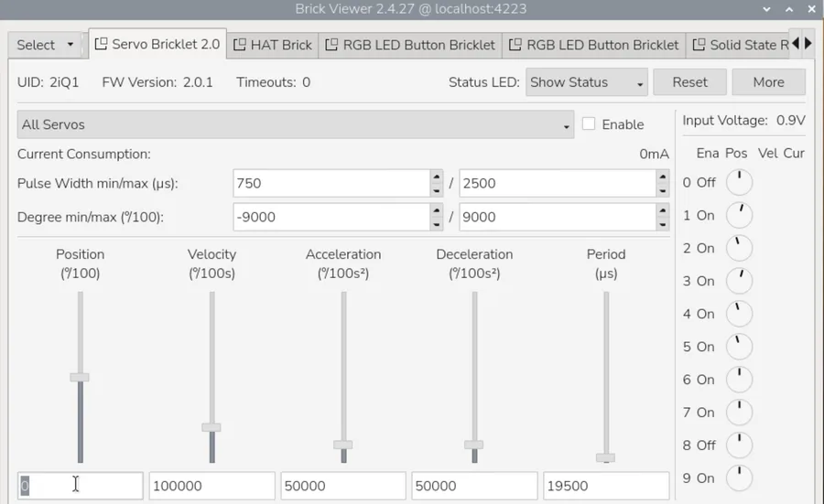Decrease the pulse width minimum value
The height and width of the screenshot is (504, 824).
(x=436, y=190)
